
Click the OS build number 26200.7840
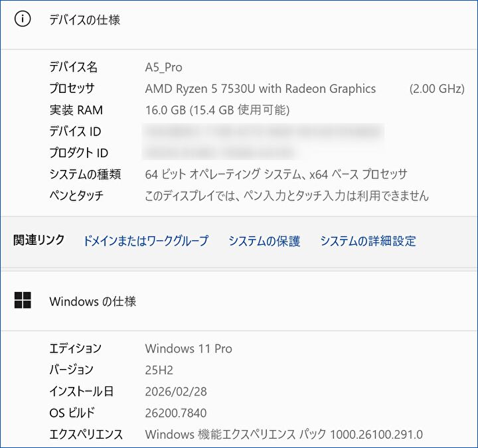[176, 413]
